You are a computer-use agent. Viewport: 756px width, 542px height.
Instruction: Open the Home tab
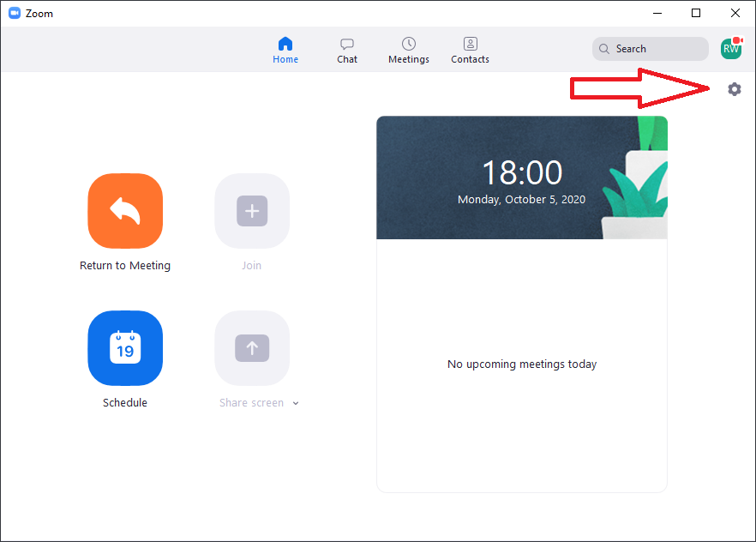pos(285,50)
